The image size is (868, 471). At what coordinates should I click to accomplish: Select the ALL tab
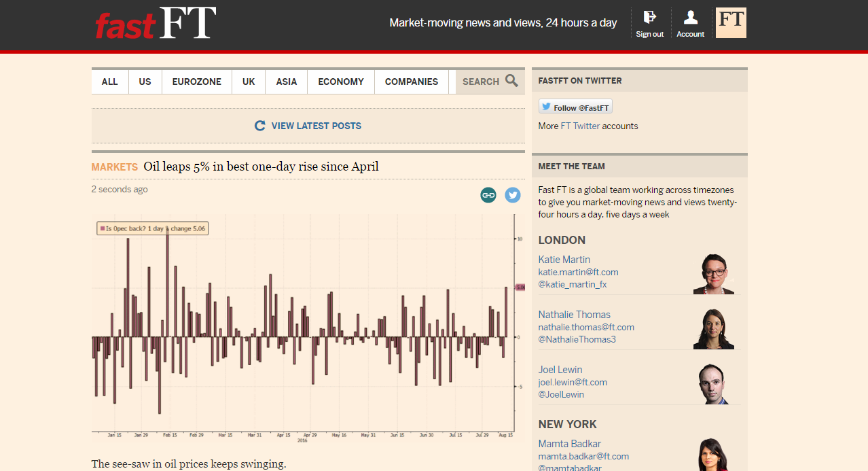[x=109, y=82]
